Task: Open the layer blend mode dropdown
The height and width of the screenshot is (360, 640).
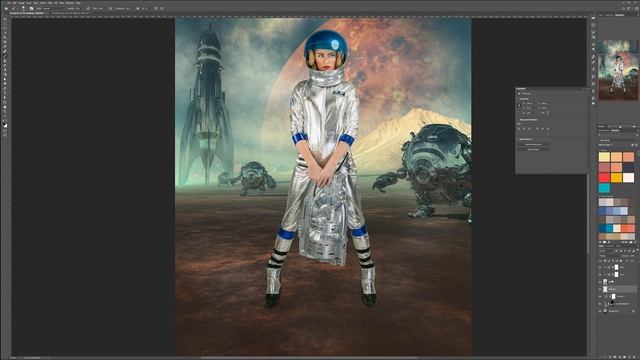Action: tap(610, 255)
